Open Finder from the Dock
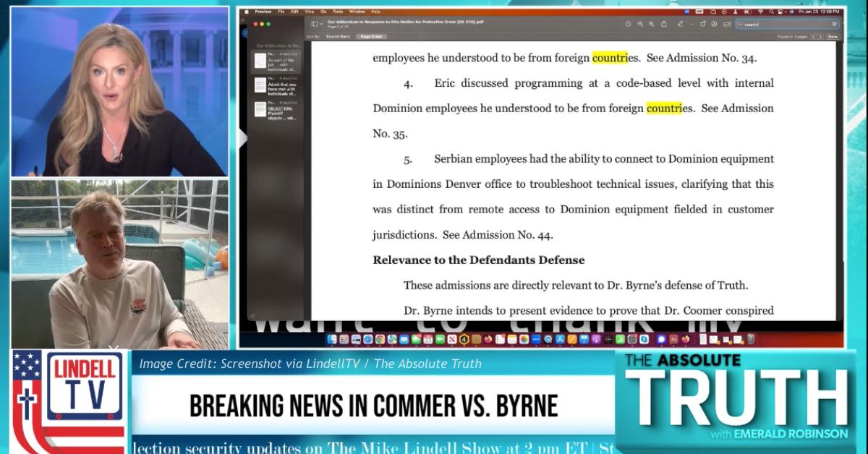868x454 pixels. coord(332,339)
